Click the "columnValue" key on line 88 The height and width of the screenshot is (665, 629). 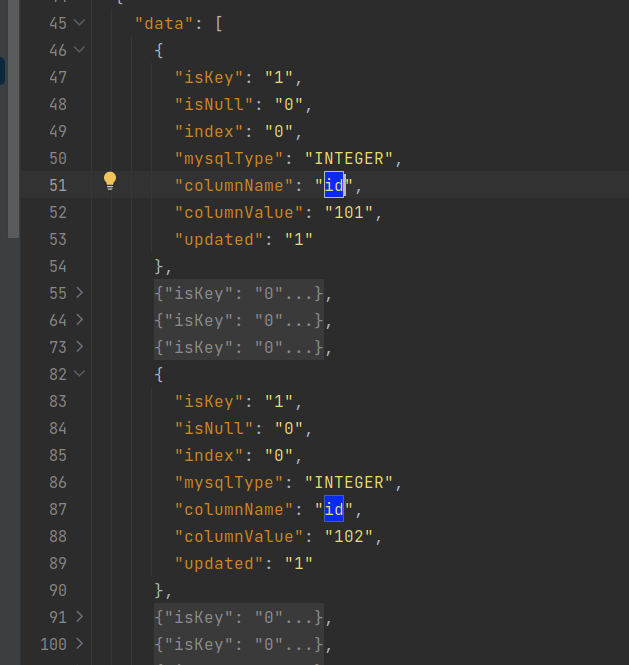click(x=239, y=537)
